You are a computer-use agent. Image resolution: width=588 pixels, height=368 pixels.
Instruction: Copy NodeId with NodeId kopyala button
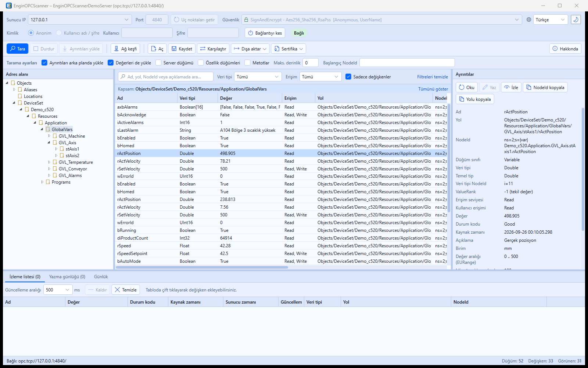[x=545, y=87]
